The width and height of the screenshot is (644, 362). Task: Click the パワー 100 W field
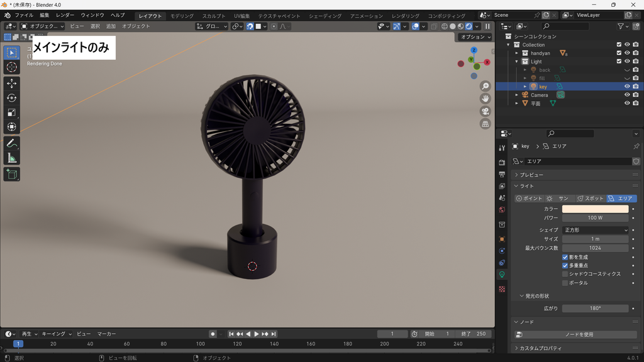[x=596, y=218]
